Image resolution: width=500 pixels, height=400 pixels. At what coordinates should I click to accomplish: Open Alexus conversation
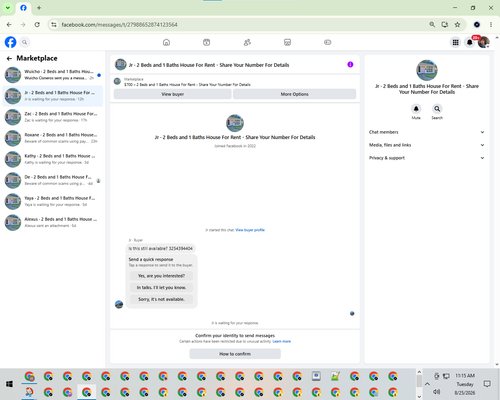click(53, 222)
